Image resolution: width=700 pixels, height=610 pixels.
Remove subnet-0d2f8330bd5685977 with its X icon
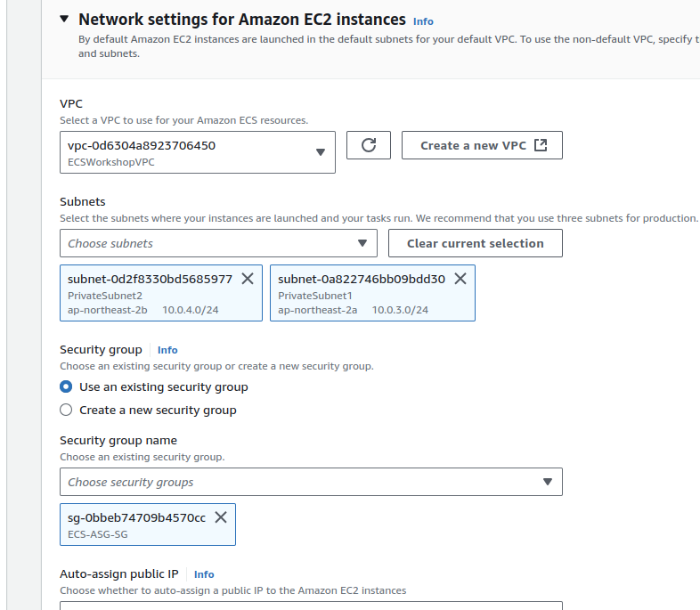point(248,279)
